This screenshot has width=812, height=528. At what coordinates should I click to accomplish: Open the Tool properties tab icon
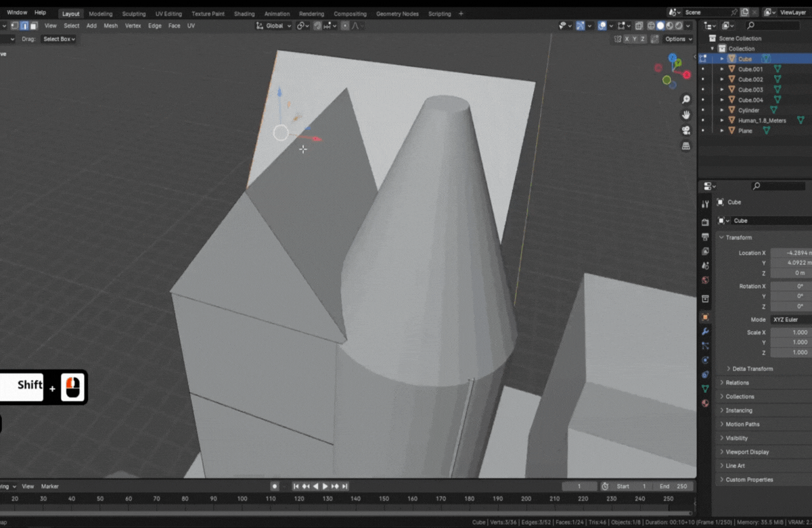coord(705,204)
